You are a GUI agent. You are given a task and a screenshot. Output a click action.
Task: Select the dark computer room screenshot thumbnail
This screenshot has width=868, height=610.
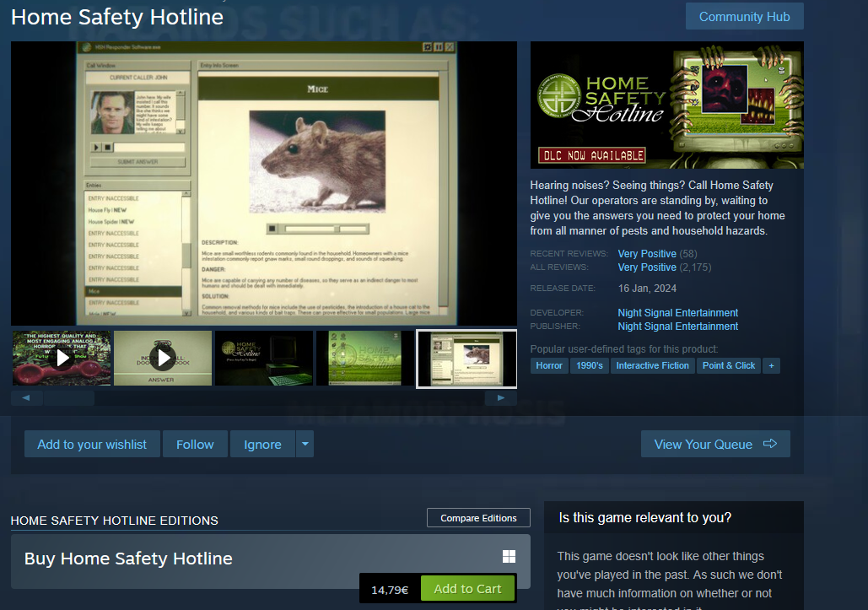point(264,358)
